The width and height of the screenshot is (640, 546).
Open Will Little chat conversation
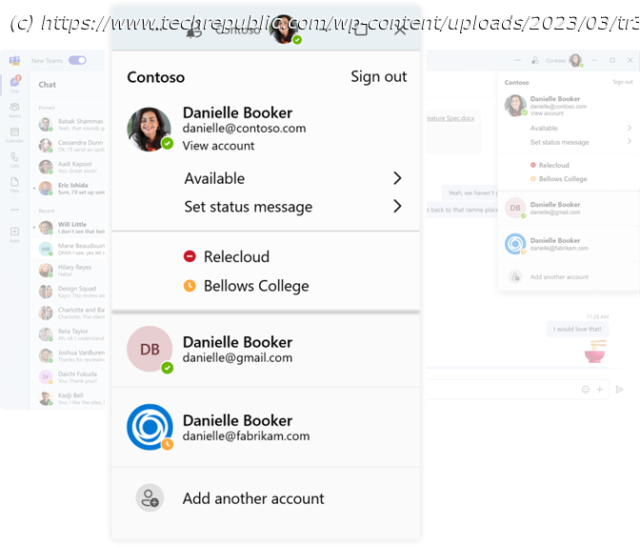(70, 228)
